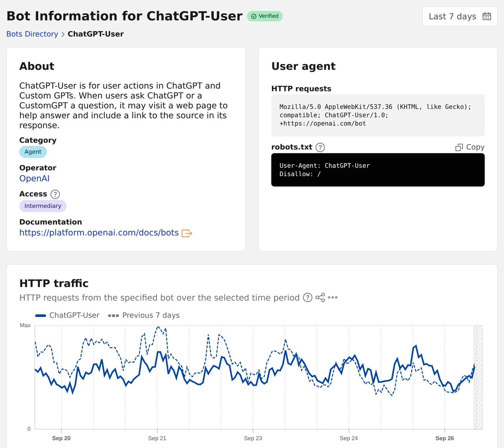Click the Agent category tag

point(33,152)
